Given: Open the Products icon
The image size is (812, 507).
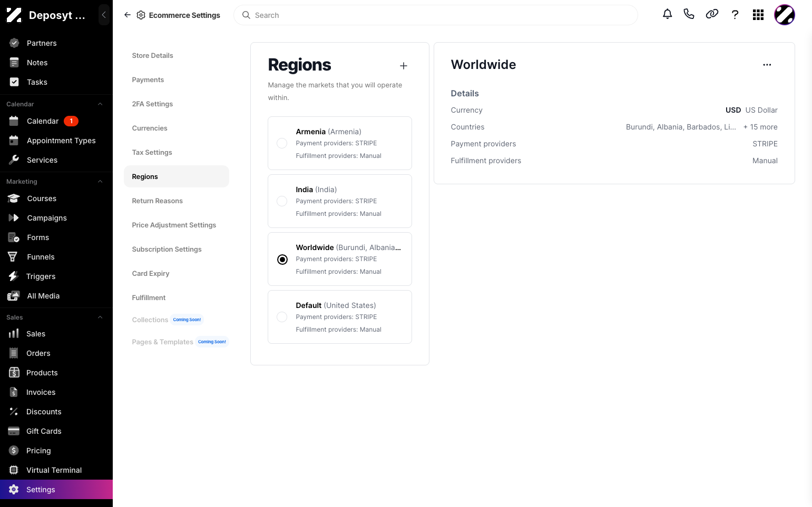Looking at the screenshot, I should coord(14,373).
